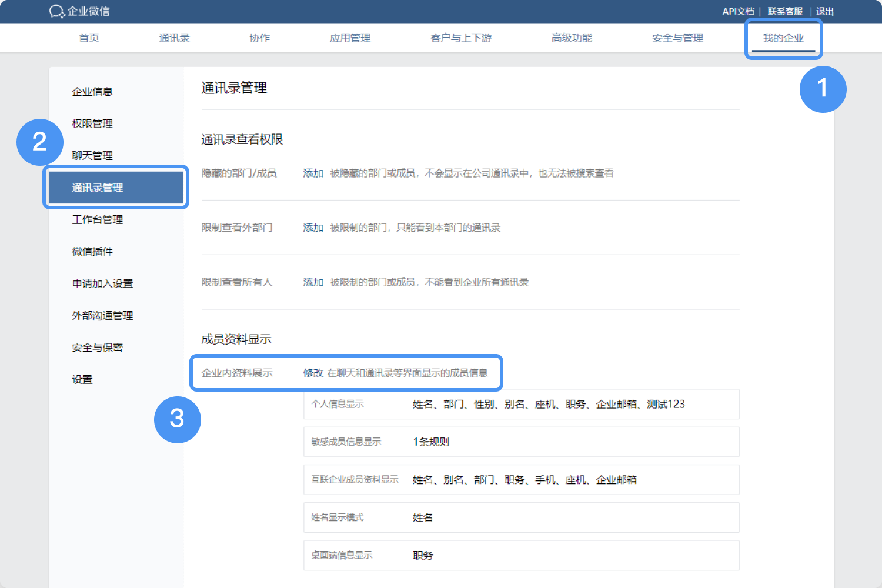
Task: Click the 成员资料显示 section heading
Action: point(236,339)
